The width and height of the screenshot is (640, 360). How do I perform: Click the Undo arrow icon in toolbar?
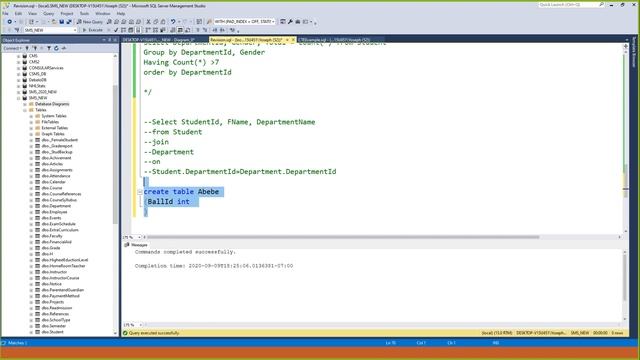pyautogui.click(x=173, y=22)
